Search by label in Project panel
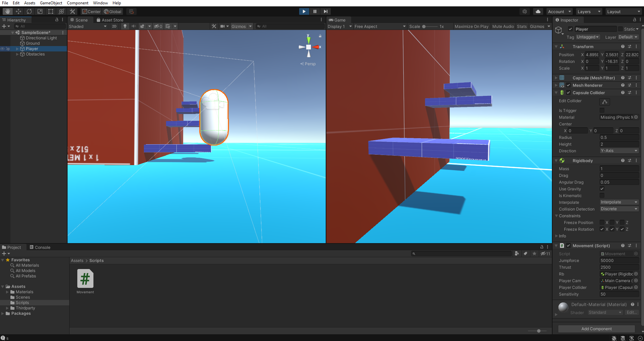 pyautogui.click(x=525, y=254)
